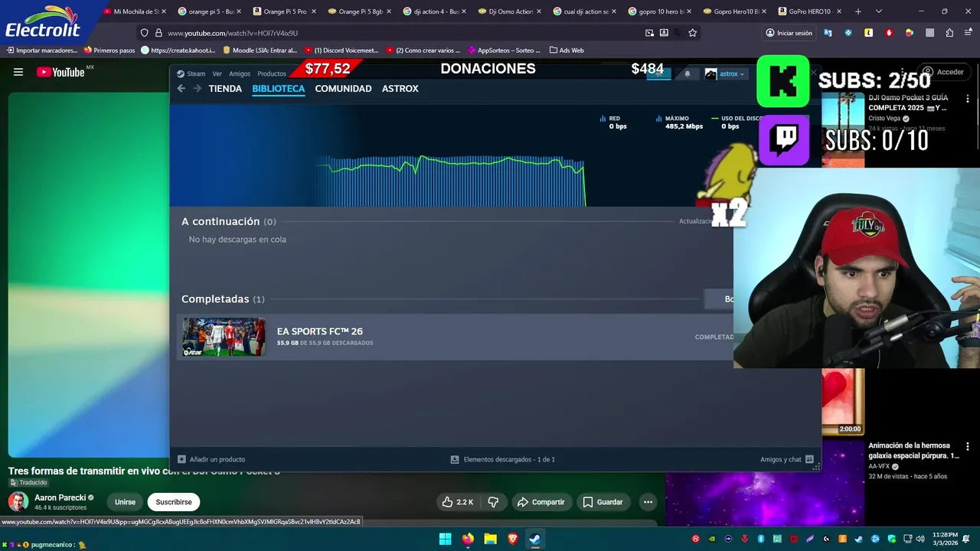Click the Steam downloaded elements icon
The image size is (980, 551).
455,459
